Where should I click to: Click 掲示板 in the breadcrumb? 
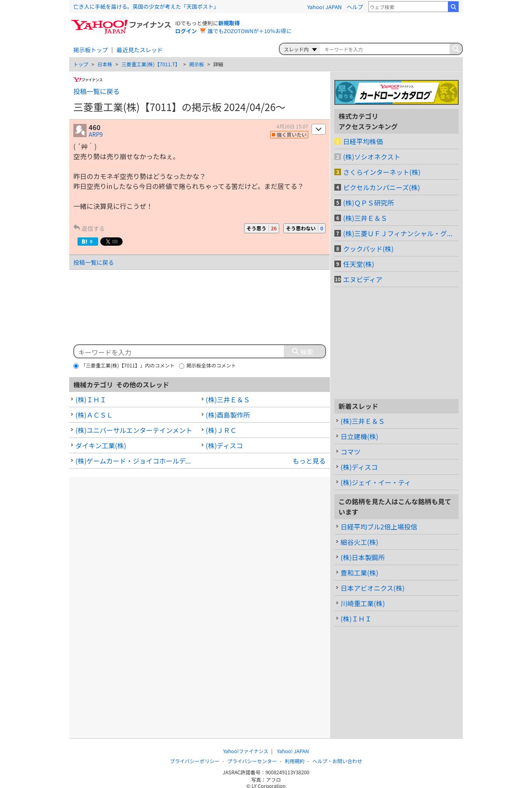tap(196, 65)
